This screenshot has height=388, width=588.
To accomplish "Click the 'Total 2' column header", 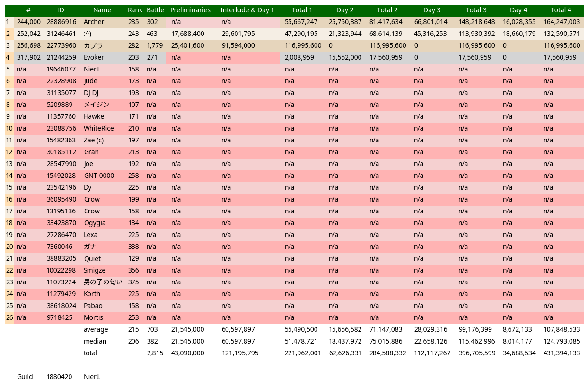I will (387, 10).
